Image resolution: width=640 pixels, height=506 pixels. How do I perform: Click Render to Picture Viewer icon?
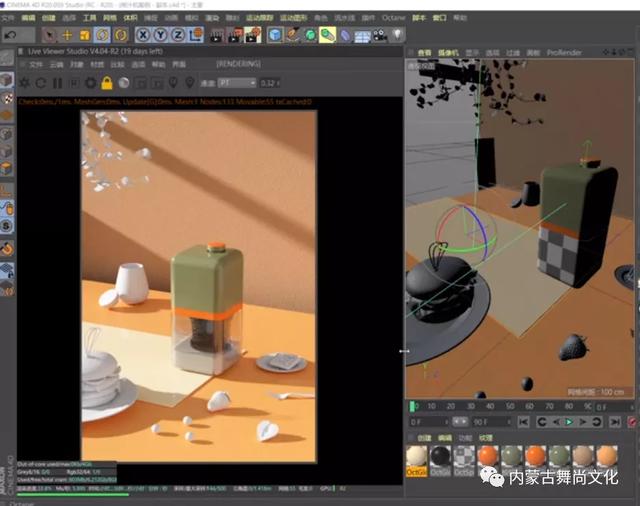tap(235, 36)
